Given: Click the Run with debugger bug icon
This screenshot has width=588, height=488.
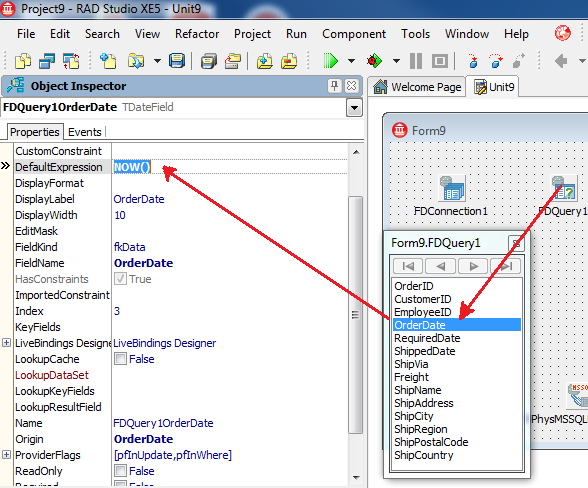Looking at the screenshot, I should click(x=374, y=61).
